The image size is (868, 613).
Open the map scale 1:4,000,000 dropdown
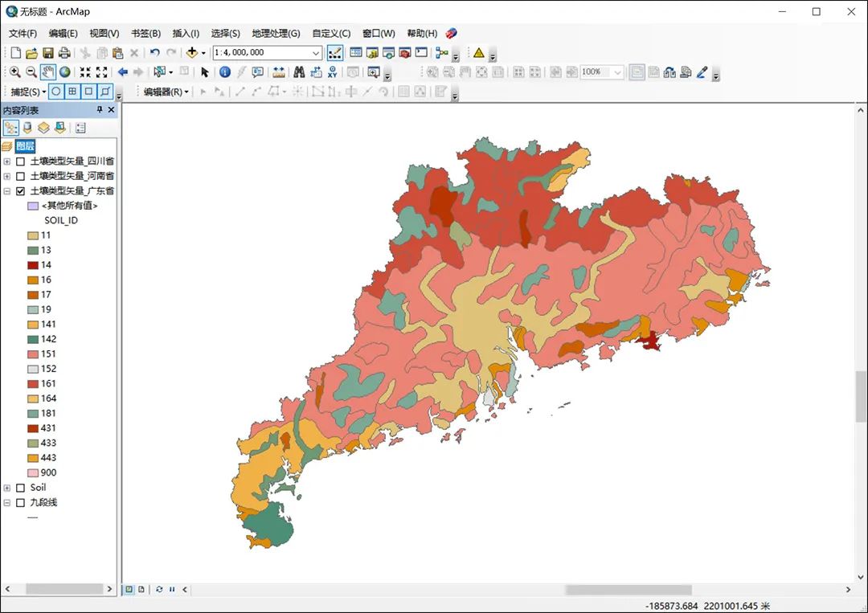(x=316, y=53)
